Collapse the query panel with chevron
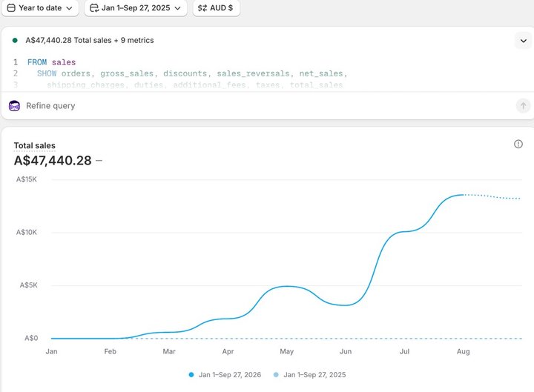This screenshot has width=534, height=392. click(524, 41)
